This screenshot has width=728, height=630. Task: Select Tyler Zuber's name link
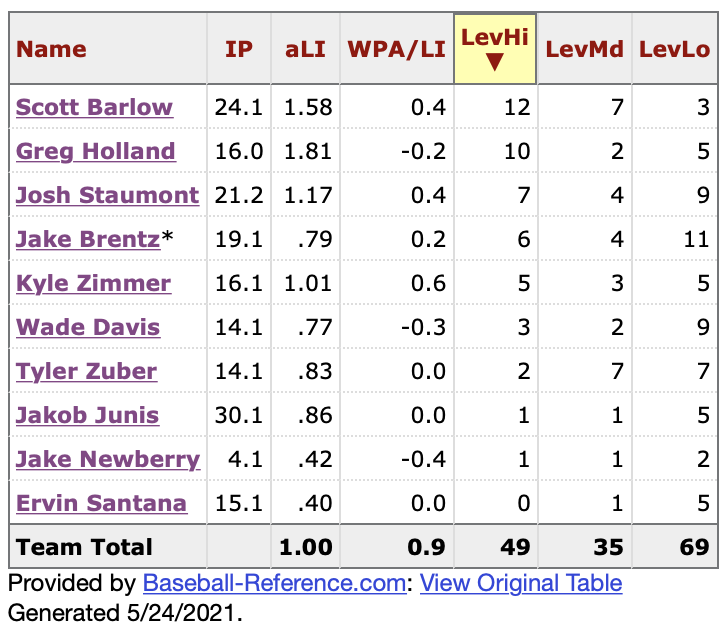click(86, 372)
